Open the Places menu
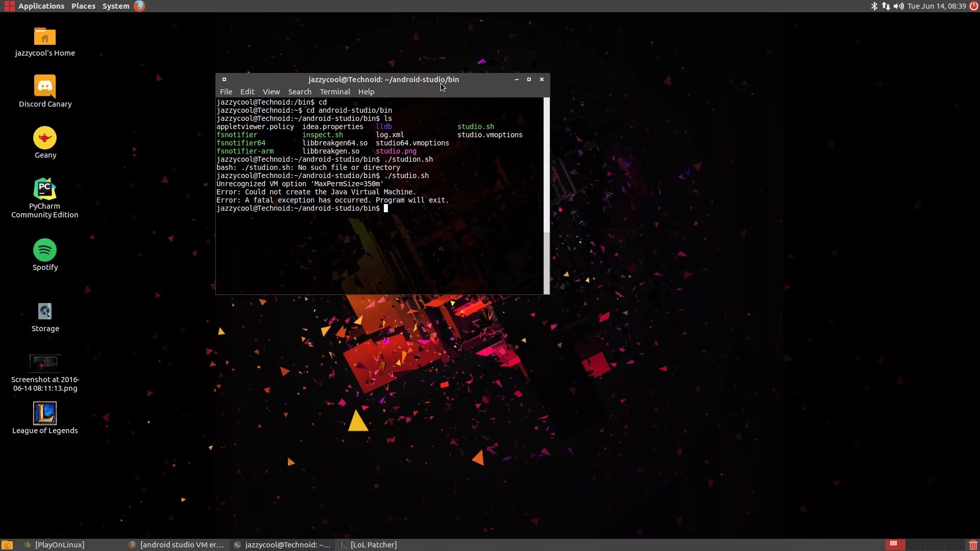980x551 pixels. [x=83, y=6]
